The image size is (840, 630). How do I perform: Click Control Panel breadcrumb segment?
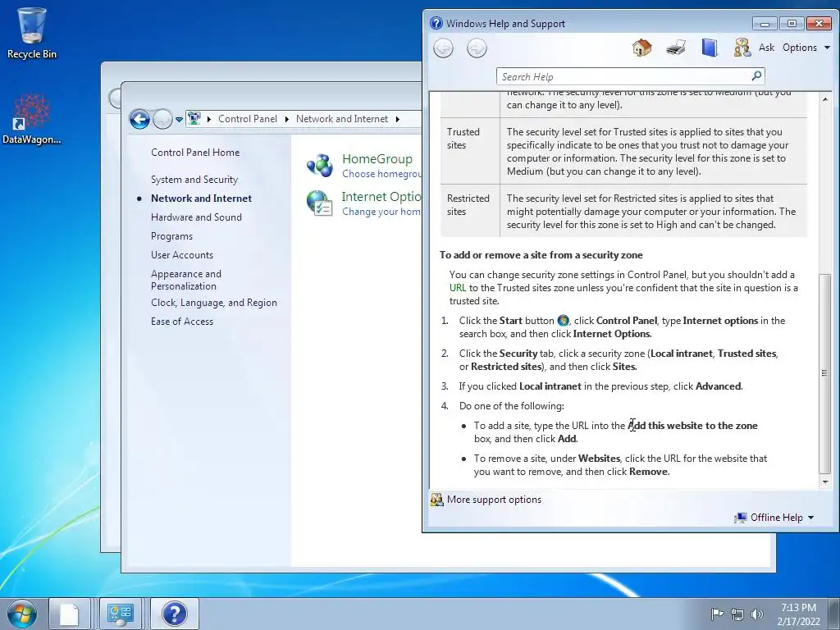(248, 119)
